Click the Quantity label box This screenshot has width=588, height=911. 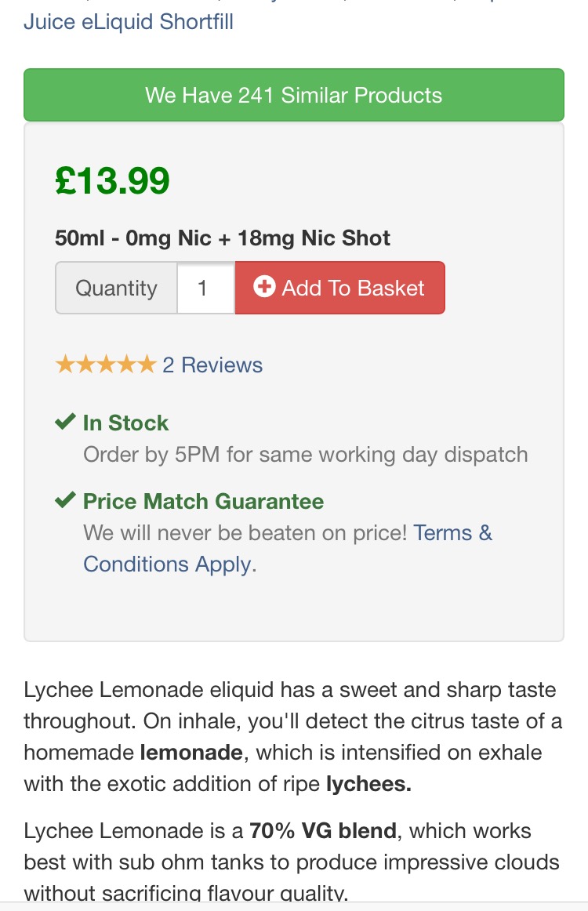[116, 288]
